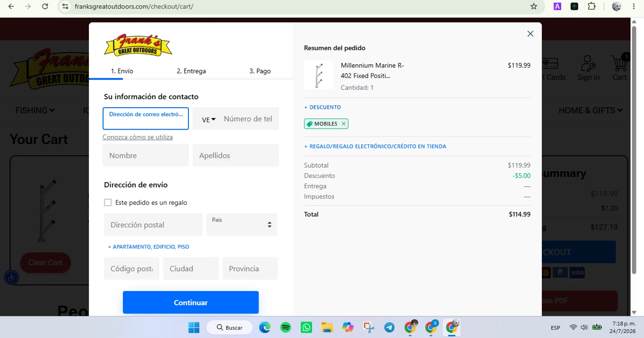Bookmark this page with the star icon
The height and width of the screenshot is (338, 644).
pyautogui.click(x=534, y=6)
